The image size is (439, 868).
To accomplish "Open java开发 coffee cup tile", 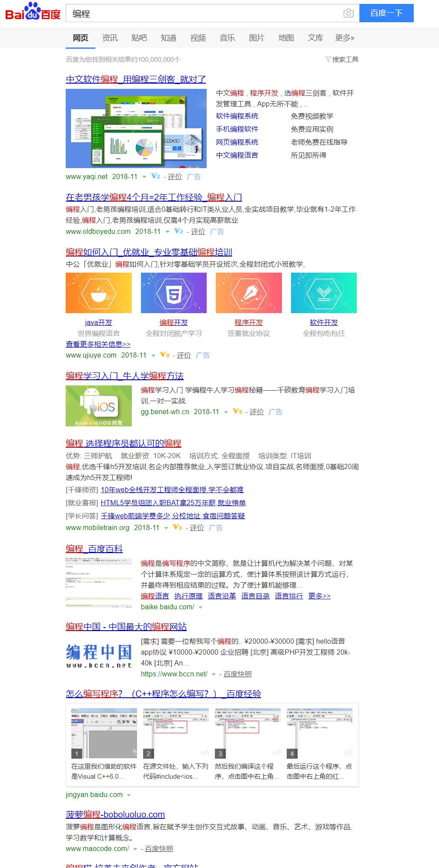I will (x=99, y=293).
